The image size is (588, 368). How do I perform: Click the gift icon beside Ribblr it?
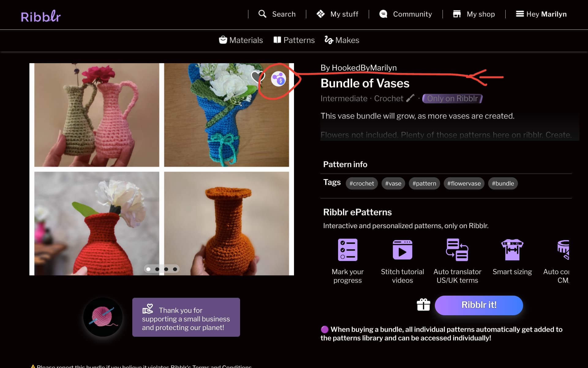423,305
